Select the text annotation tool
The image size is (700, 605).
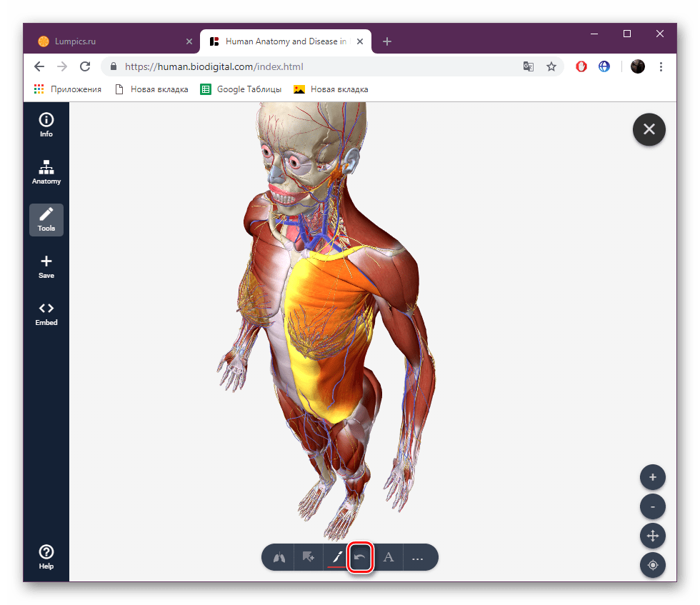tap(389, 557)
